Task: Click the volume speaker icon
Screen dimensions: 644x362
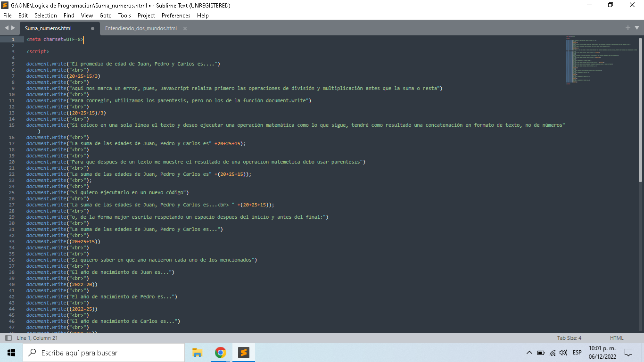Action: tap(563, 353)
